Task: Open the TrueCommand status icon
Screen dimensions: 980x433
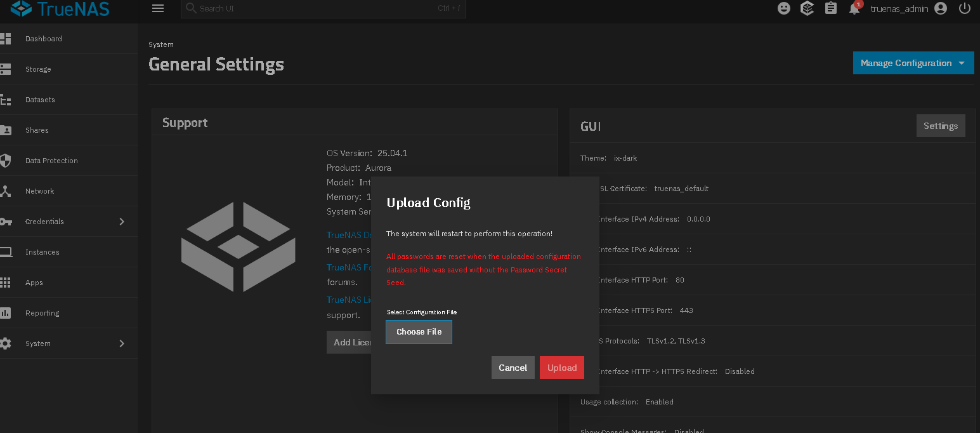Action: 807,9
